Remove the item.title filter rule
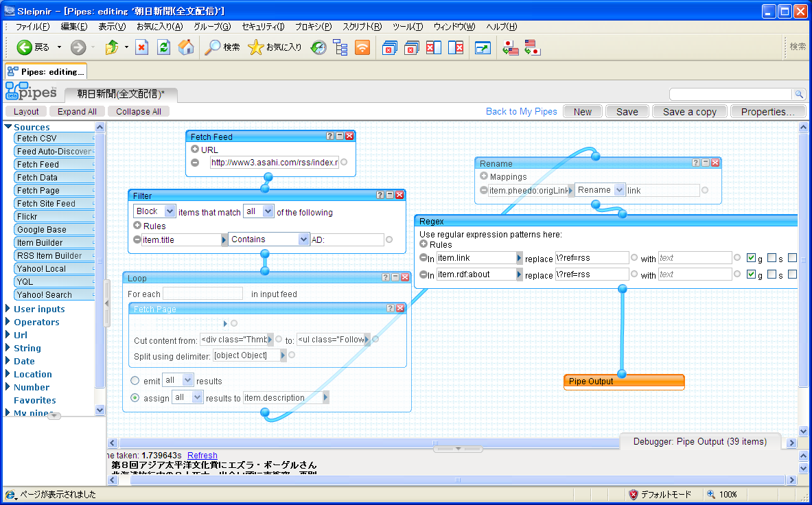 click(137, 239)
